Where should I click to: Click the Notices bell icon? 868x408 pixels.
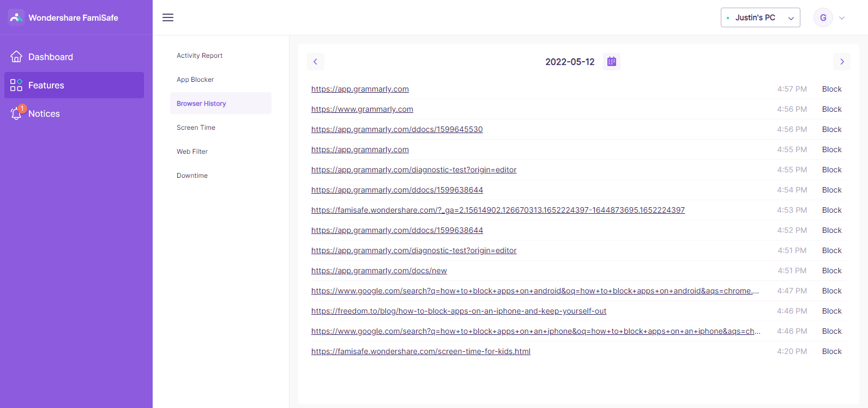point(16,113)
